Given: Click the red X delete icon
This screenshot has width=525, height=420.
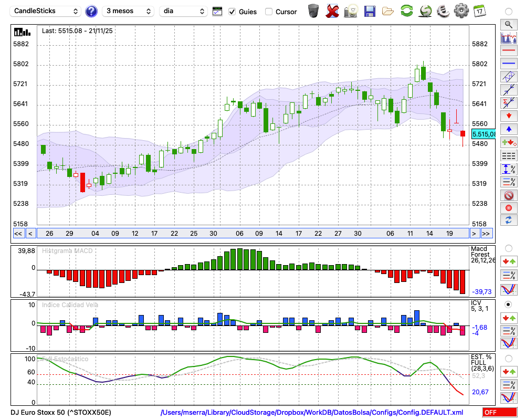Looking at the screenshot, I should click(x=332, y=11).
